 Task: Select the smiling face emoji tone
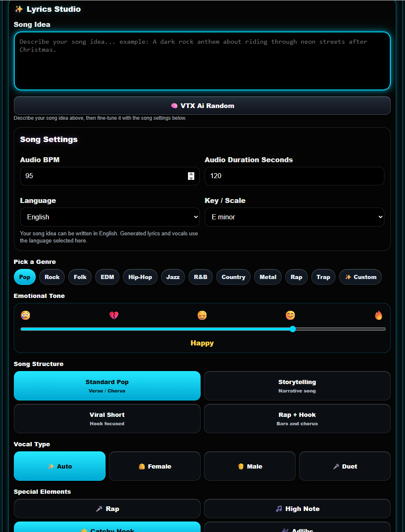coord(291,315)
